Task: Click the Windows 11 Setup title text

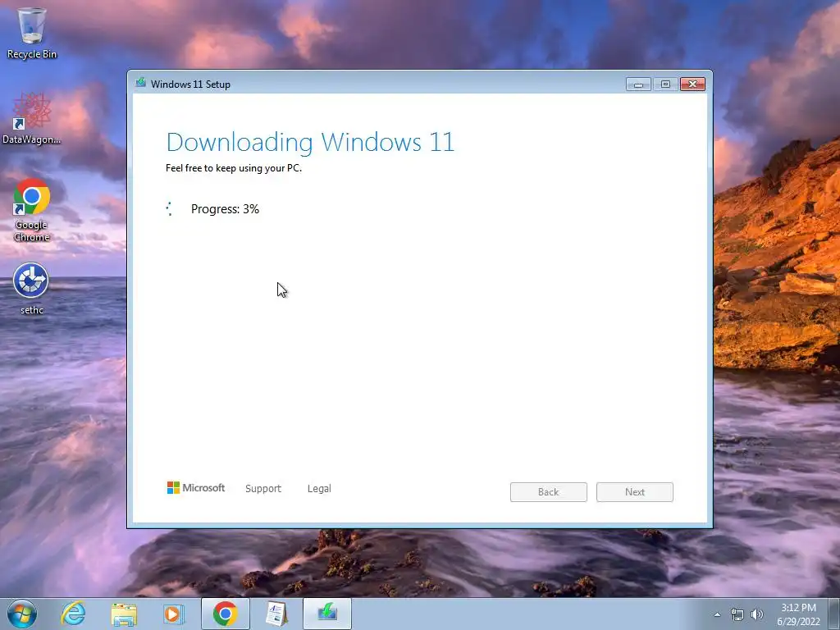Action: pyautogui.click(x=190, y=84)
